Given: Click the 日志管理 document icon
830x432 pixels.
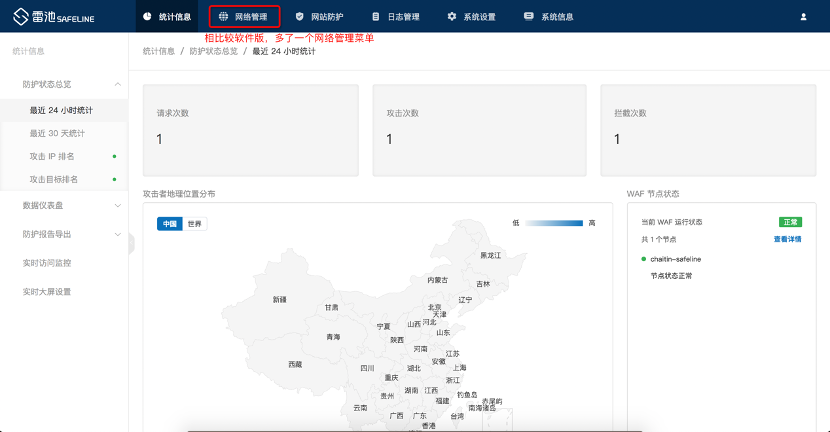Looking at the screenshot, I should (x=375, y=17).
